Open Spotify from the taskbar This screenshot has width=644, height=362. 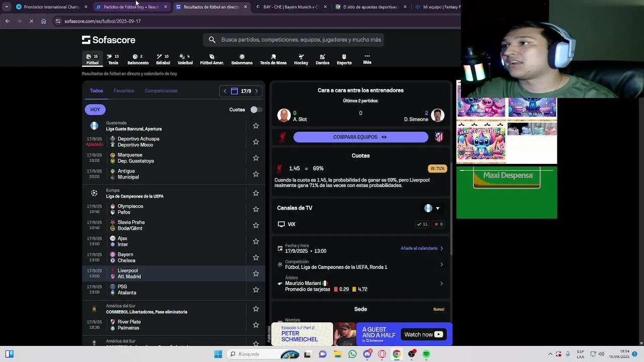pyautogui.click(x=426, y=354)
